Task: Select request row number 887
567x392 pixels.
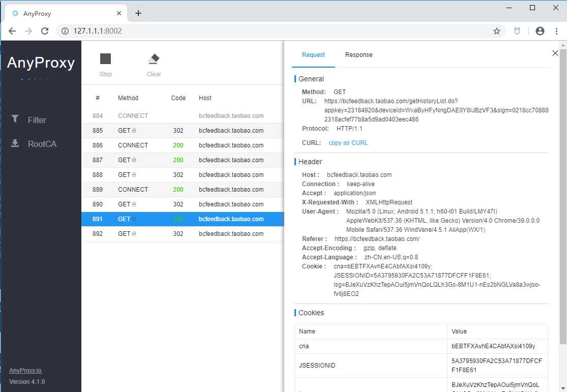Action: coord(183,160)
